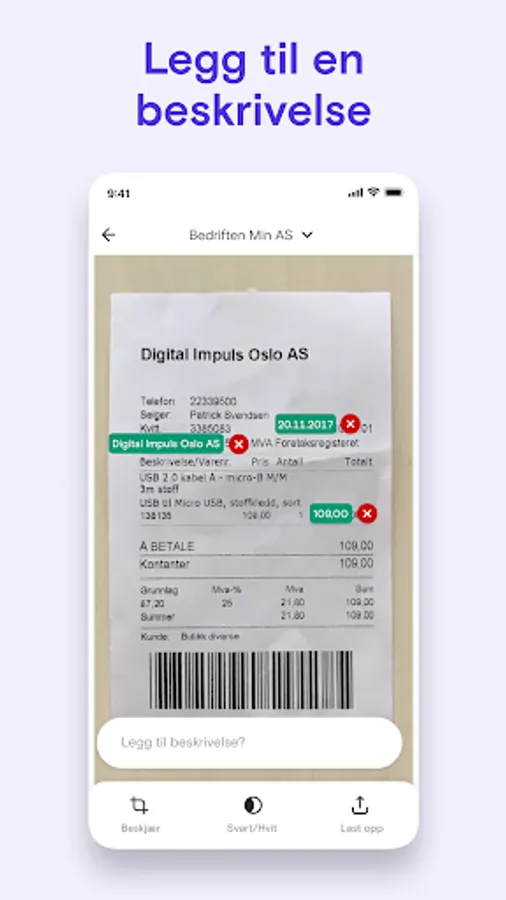Tap the Wi-Fi icon in status bar
This screenshot has height=900, width=506.
tap(373, 192)
